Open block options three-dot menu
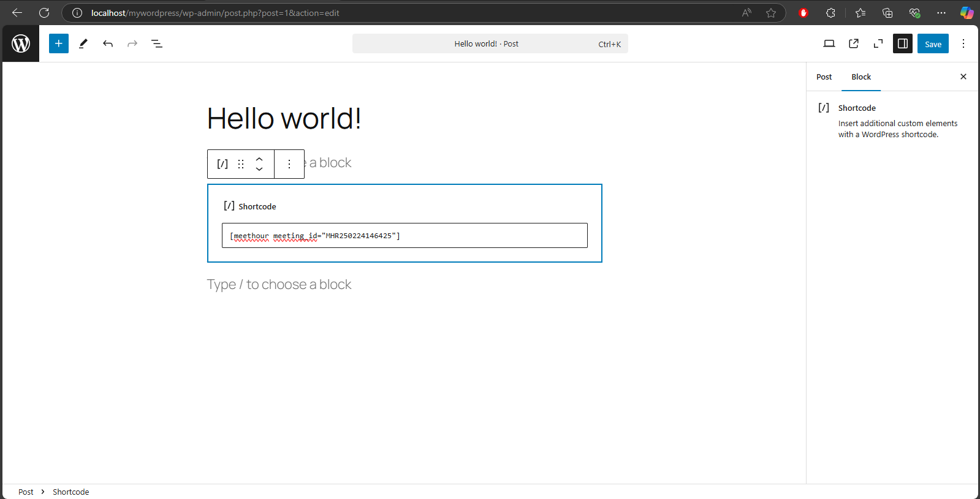Screen dimensions: 980x499 click(289, 164)
